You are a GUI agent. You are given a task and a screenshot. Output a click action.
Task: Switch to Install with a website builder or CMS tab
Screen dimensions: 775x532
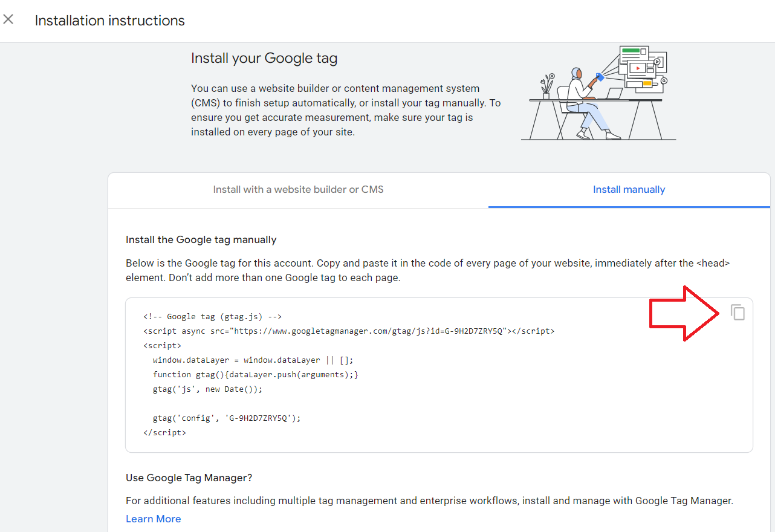pyautogui.click(x=298, y=190)
